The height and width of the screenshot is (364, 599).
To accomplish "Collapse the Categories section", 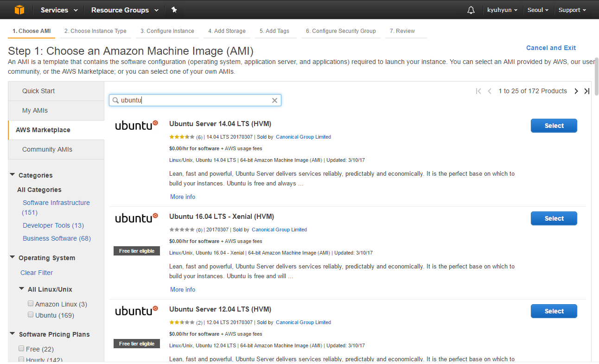I will click(13, 175).
